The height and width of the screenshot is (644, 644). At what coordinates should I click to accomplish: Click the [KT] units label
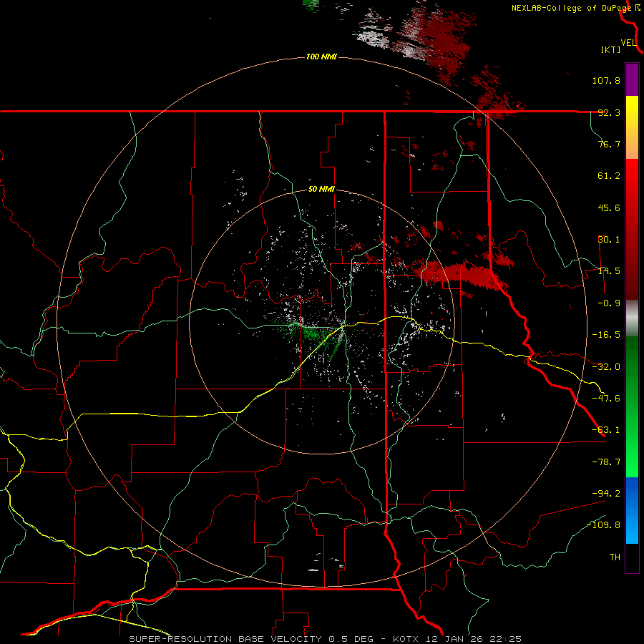coord(611,49)
